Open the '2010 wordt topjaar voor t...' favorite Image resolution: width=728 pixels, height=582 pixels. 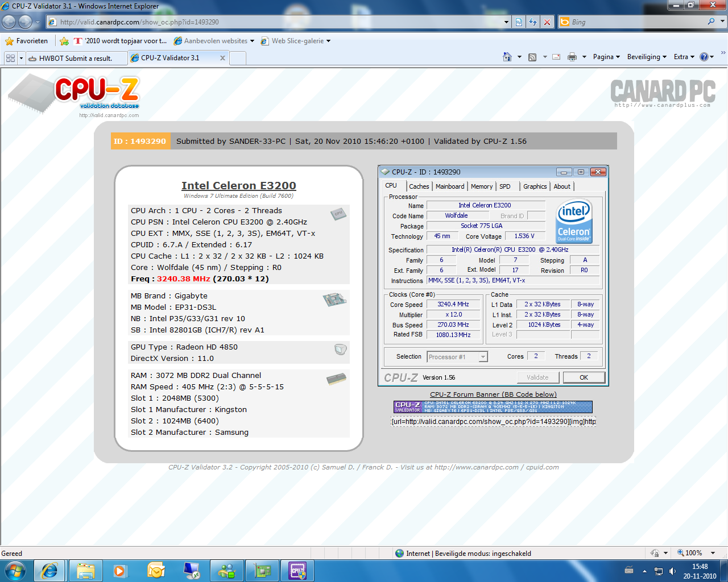tap(120, 41)
